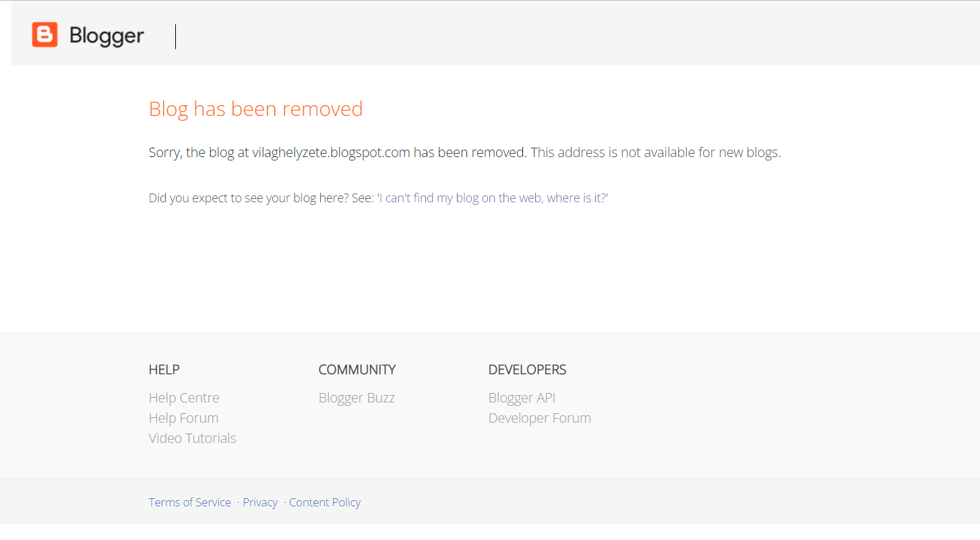Open the Privacy link in footer
The height and width of the screenshot is (540, 980).
coord(260,502)
